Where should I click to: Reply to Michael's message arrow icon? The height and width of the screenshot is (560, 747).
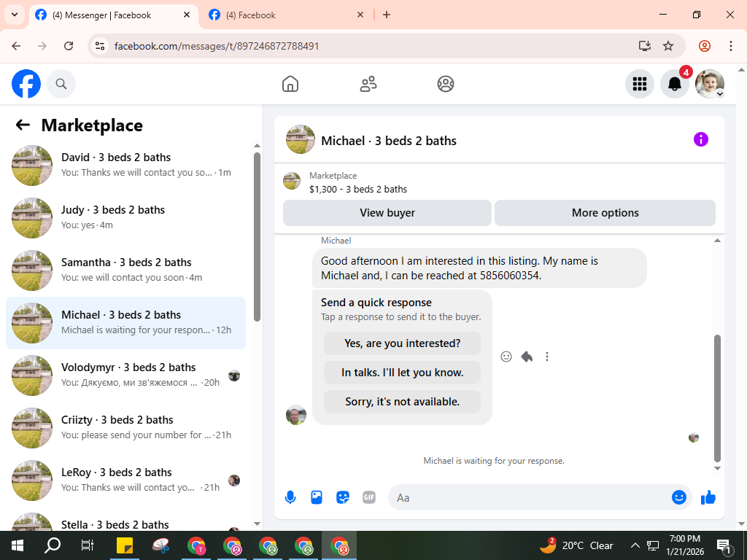pyautogui.click(x=527, y=357)
